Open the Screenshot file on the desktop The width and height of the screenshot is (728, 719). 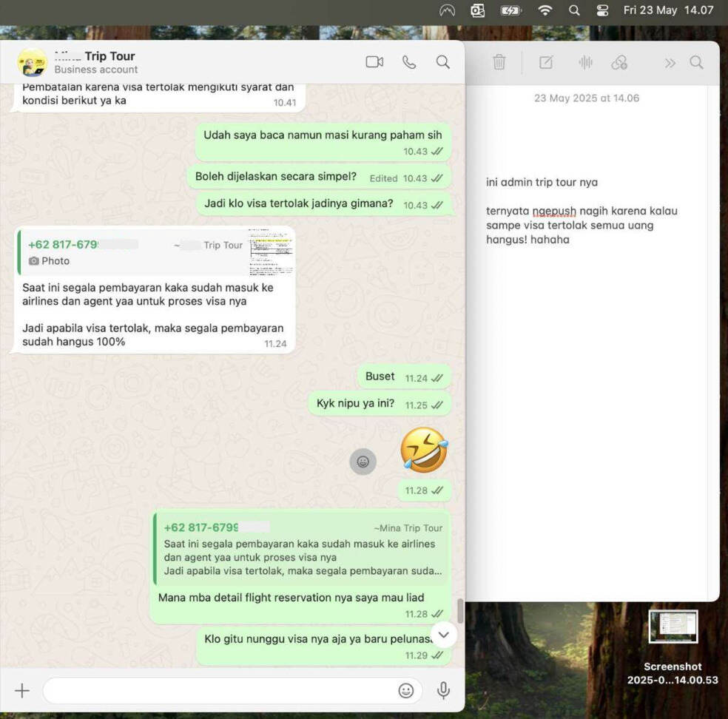673,647
